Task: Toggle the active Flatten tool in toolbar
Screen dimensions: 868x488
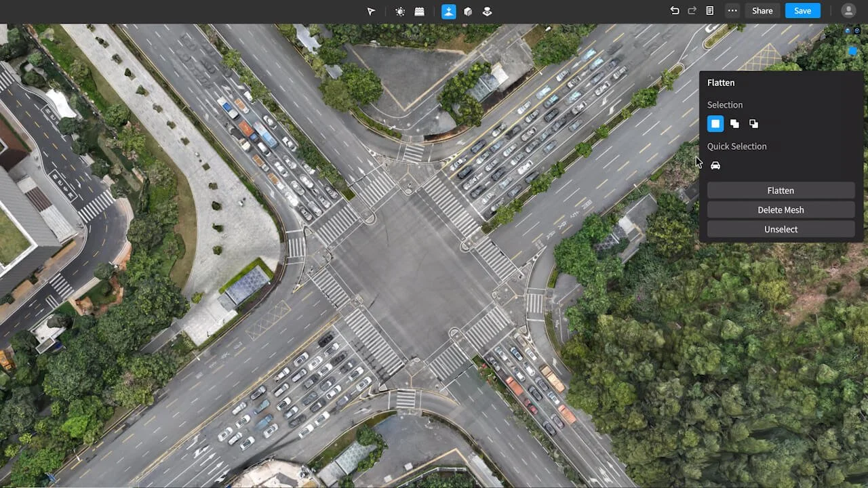Action: point(449,11)
